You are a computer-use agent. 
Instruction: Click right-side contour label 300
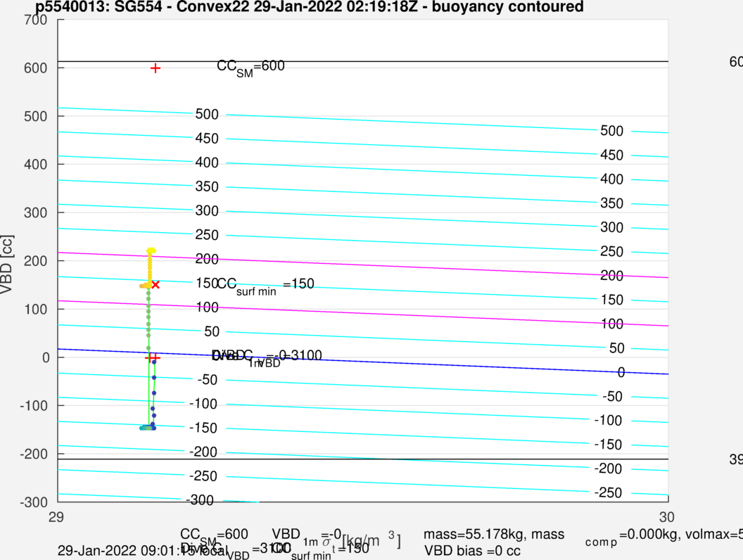click(x=611, y=227)
